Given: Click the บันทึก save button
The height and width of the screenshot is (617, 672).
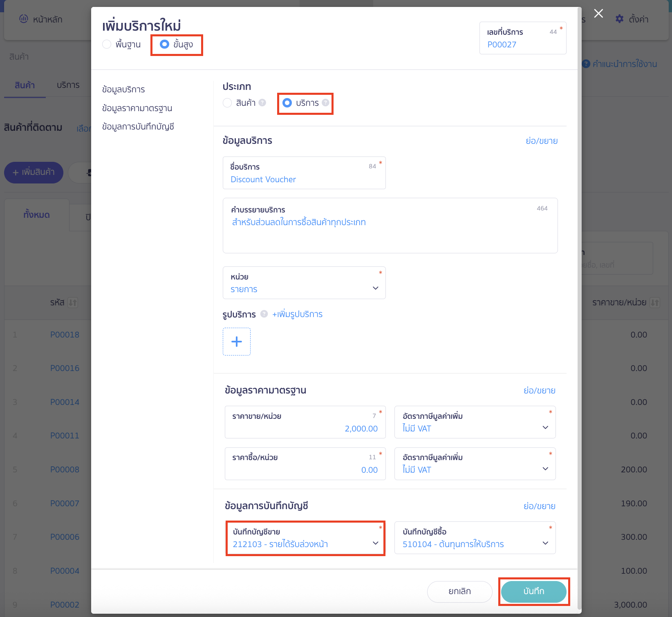Looking at the screenshot, I should coord(533,591).
